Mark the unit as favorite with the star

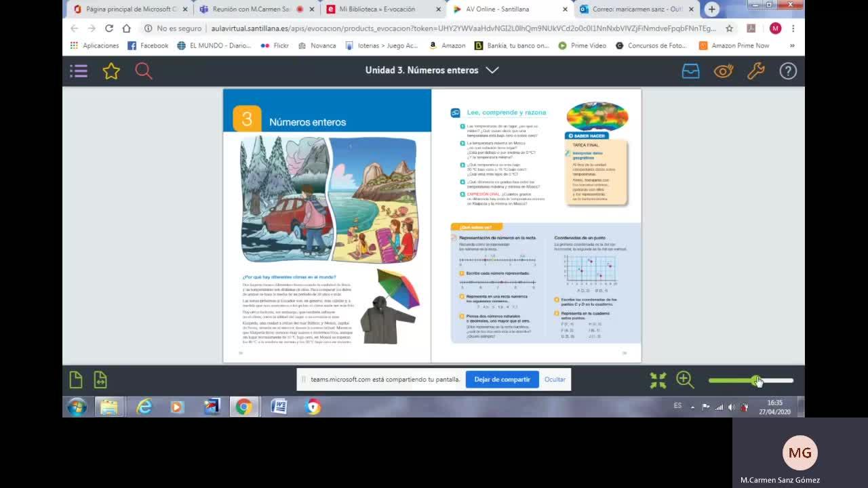[111, 70]
